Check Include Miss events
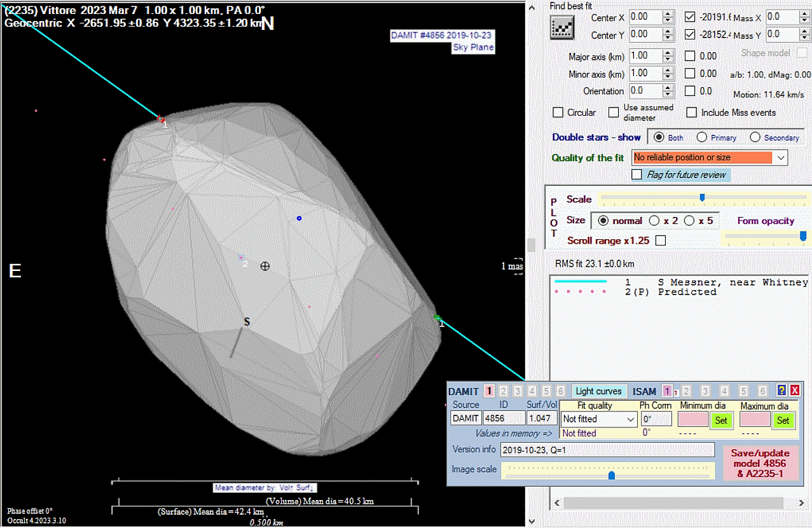This screenshot has width=812, height=528. click(x=692, y=113)
